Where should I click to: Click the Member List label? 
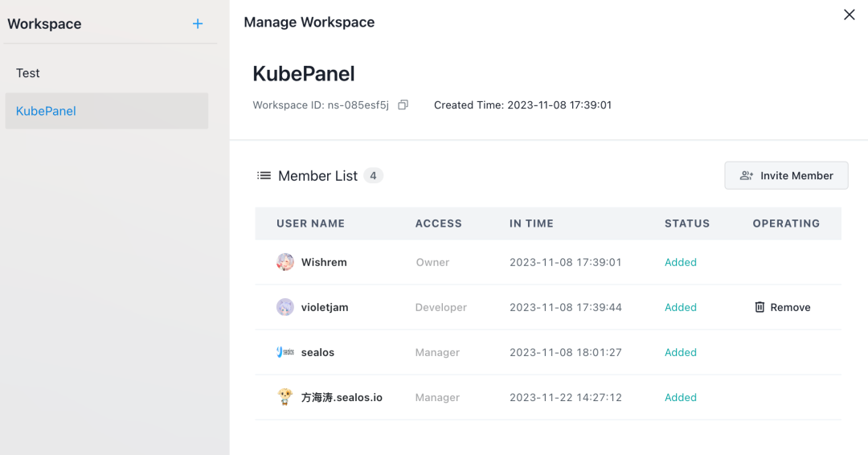[317, 176]
